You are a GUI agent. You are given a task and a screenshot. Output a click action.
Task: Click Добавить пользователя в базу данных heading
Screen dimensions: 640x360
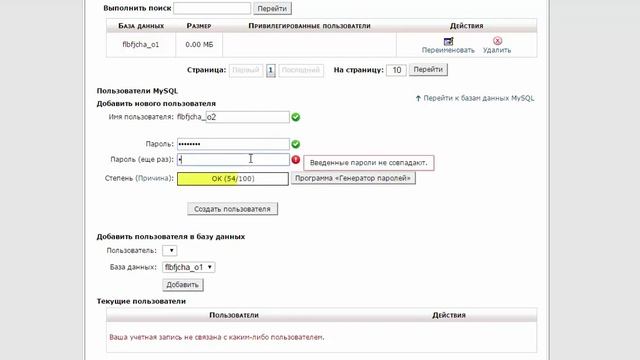171,237
